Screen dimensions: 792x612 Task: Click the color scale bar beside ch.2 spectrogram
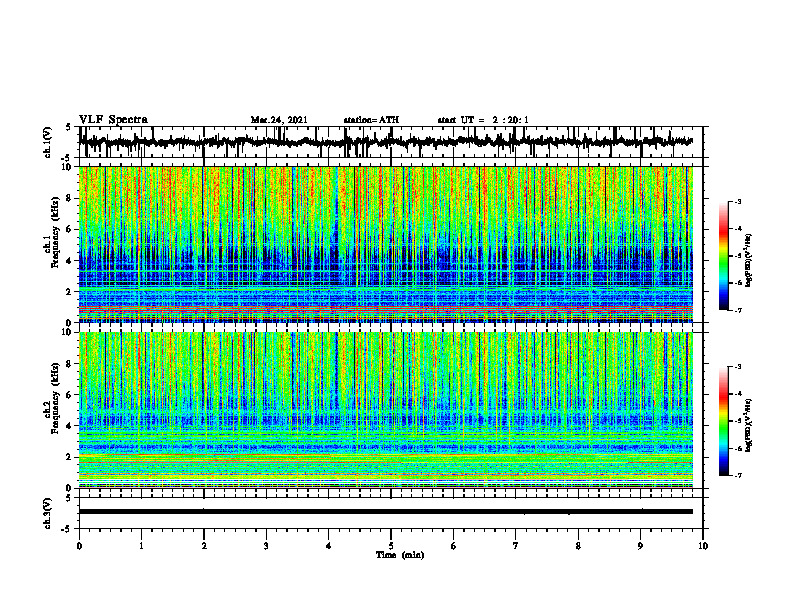click(x=723, y=421)
